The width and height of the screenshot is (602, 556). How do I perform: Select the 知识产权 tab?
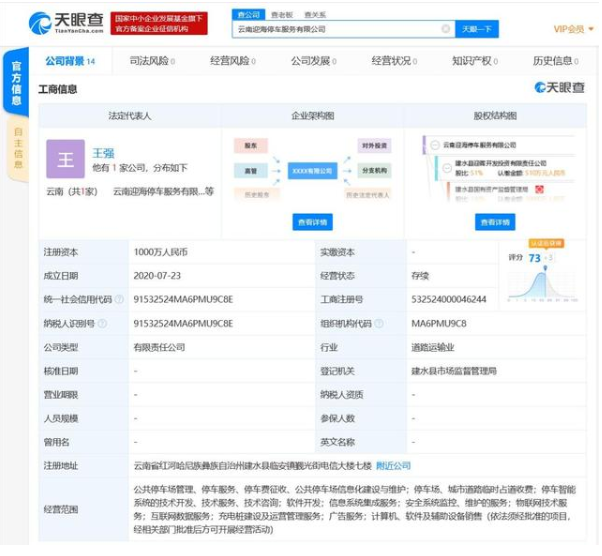point(473,61)
